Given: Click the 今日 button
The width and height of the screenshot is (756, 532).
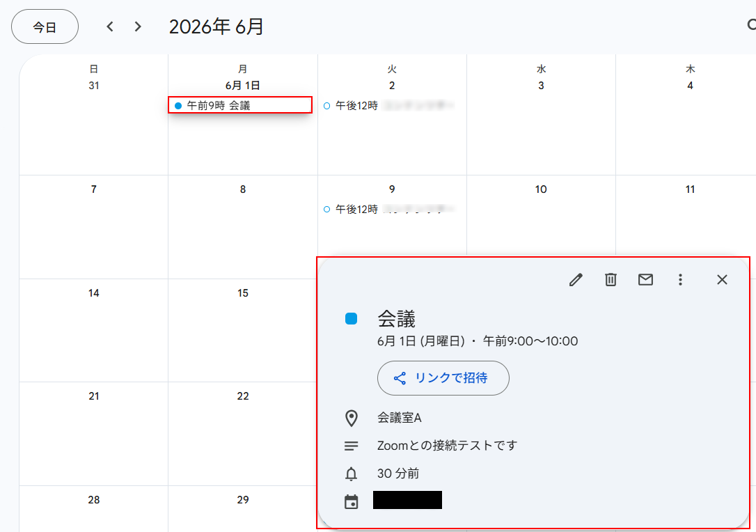Looking at the screenshot, I should coord(45,27).
